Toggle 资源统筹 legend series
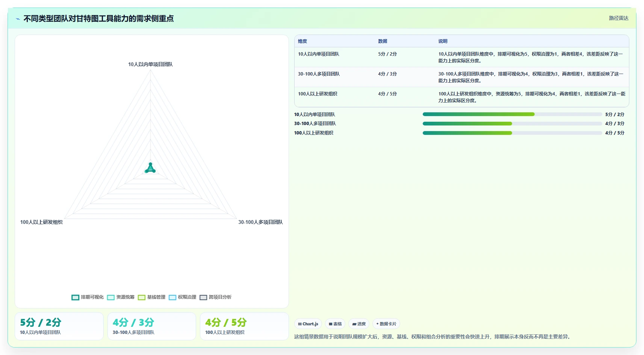The image size is (644, 355). point(121,297)
